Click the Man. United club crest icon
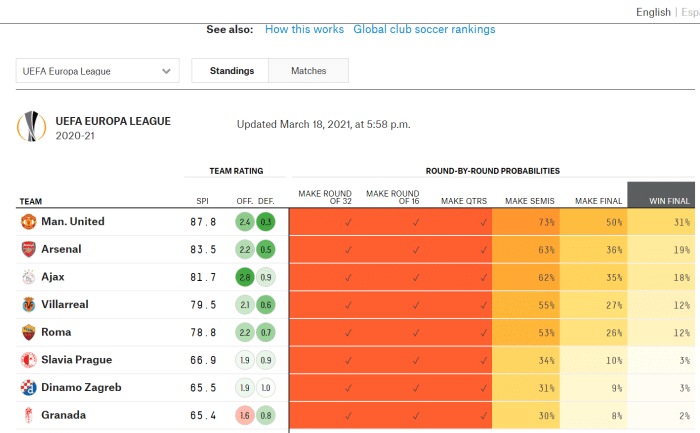This screenshot has width=700, height=433. (28, 221)
